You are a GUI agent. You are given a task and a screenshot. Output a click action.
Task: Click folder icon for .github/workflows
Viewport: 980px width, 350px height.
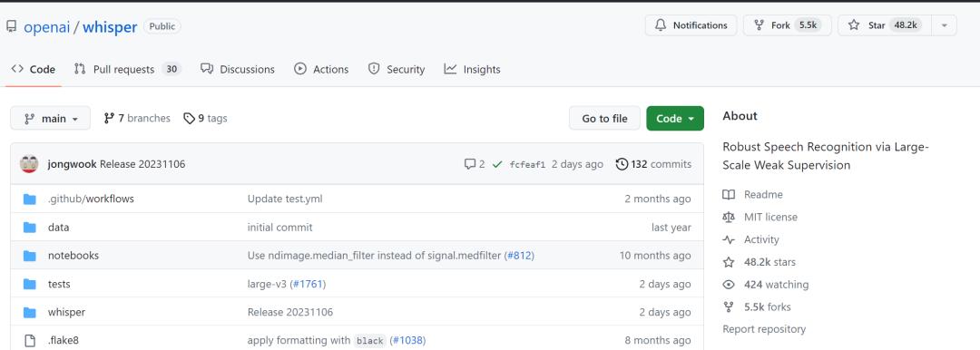click(x=29, y=199)
